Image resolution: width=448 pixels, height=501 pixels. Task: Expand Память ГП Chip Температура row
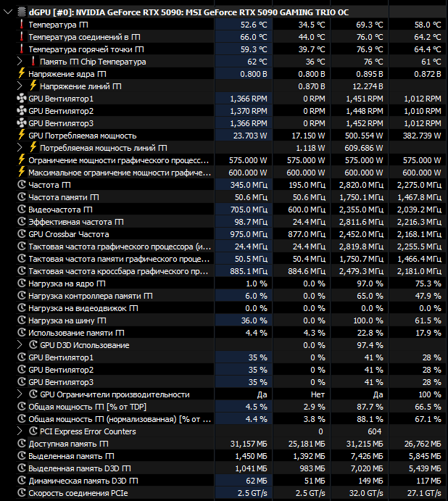pos(20,62)
